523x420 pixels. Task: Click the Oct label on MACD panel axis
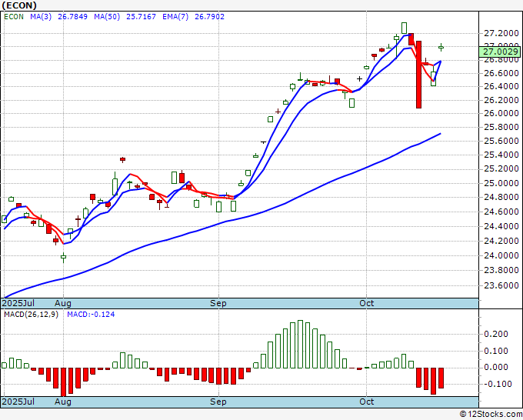click(x=366, y=402)
